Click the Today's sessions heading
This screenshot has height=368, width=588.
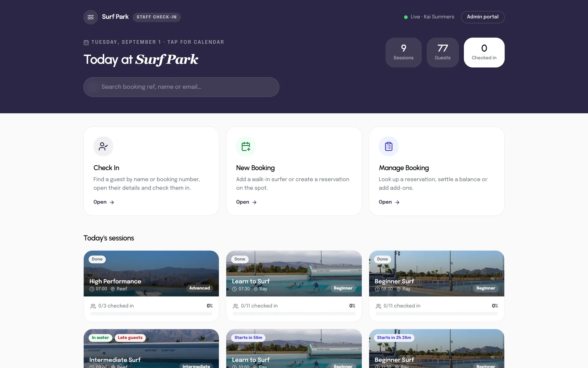tap(109, 238)
